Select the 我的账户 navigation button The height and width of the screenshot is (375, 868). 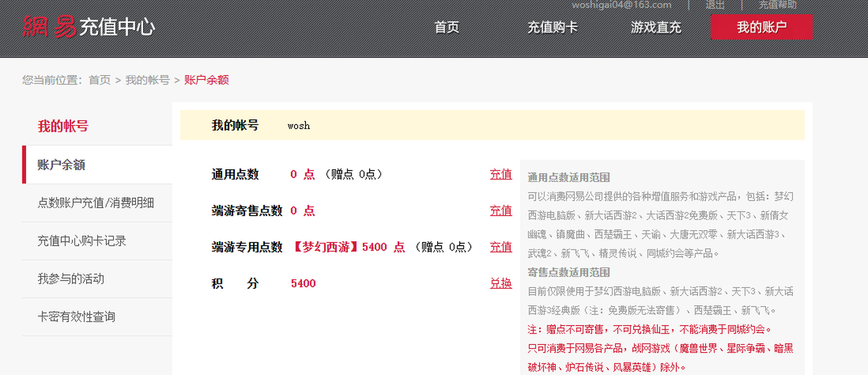coord(761,27)
